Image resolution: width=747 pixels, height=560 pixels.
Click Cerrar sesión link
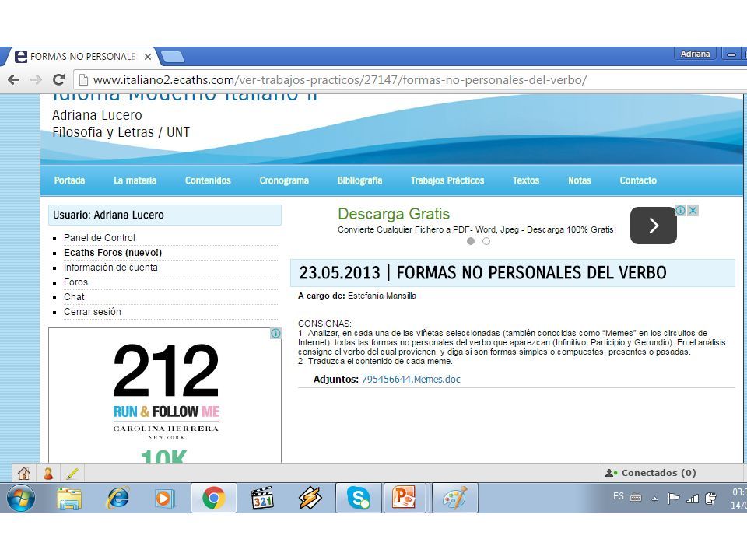click(93, 311)
